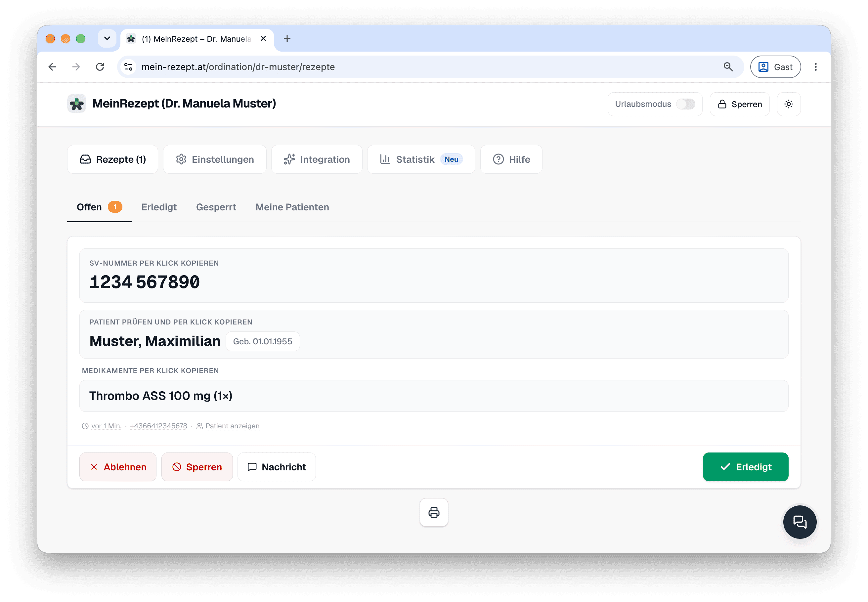The height and width of the screenshot is (602, 868).
Task: Open the Hilfe section
Action: [511, 159]
